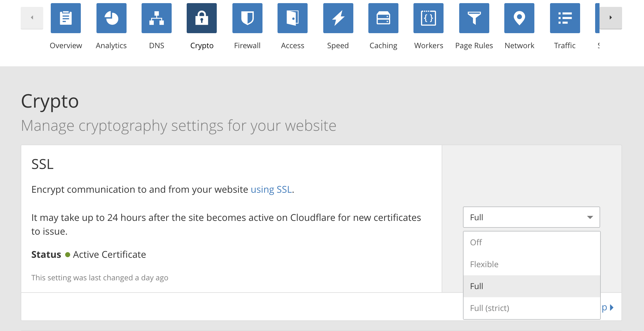Pick the highlighted Full option in list
The height and width of the screenshot is (331, 644).
[x=531, y=286]
